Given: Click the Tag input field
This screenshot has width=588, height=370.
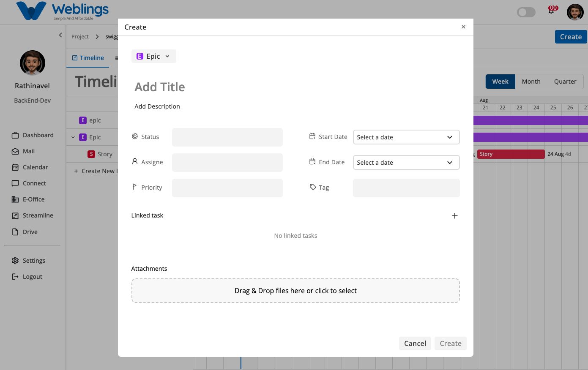Looking at the screenshot, I should tap(406, 188).
